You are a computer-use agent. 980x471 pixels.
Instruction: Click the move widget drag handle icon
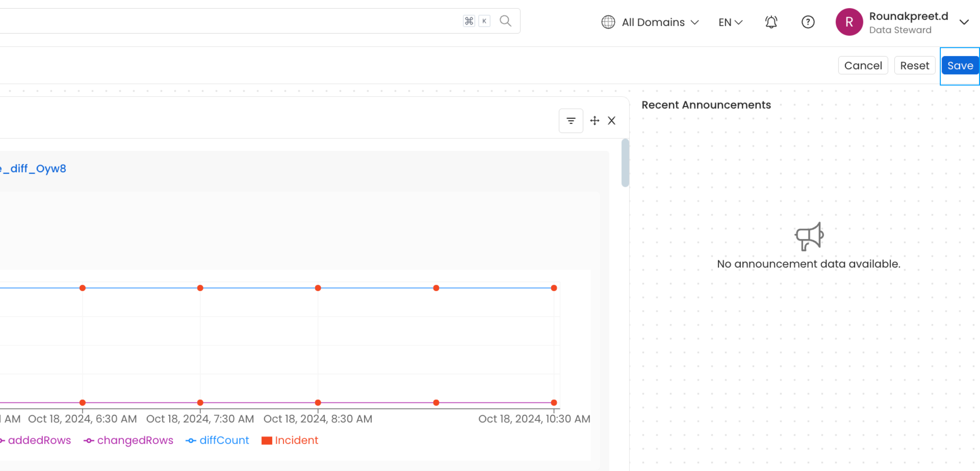pyautogui.click(x=594, y=121)
